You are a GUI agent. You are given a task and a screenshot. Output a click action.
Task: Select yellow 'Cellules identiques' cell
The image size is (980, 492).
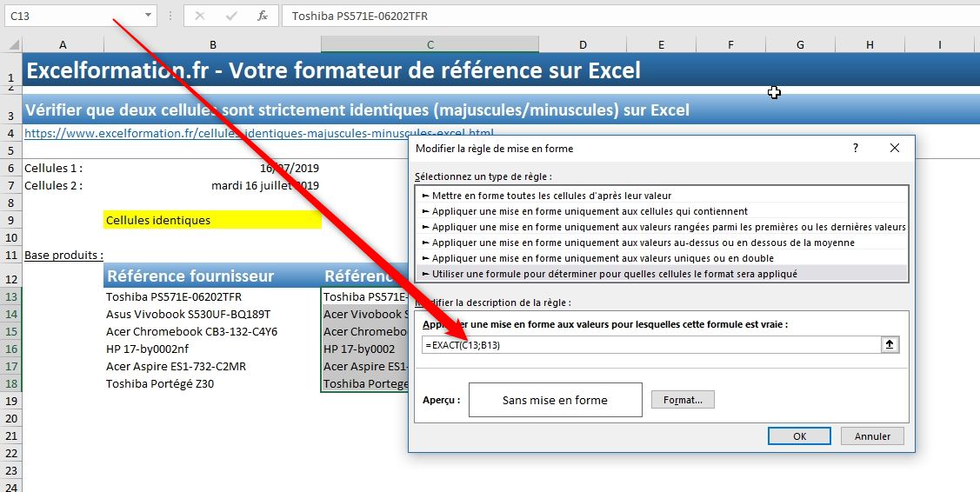(212, 221)
